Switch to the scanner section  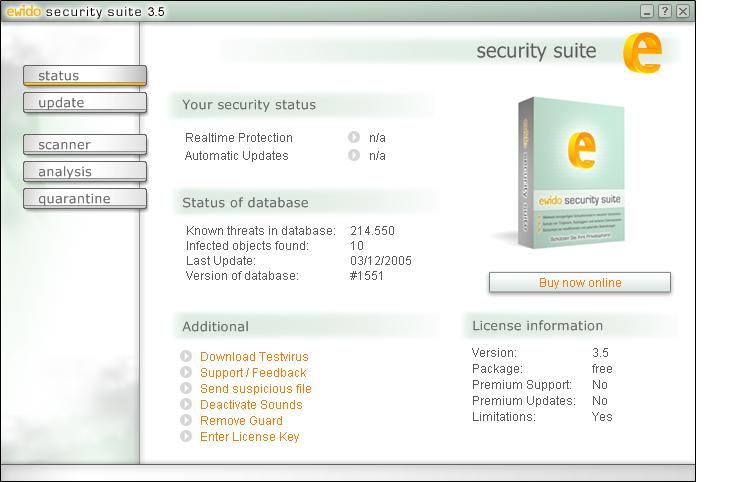tap(85, 145)
